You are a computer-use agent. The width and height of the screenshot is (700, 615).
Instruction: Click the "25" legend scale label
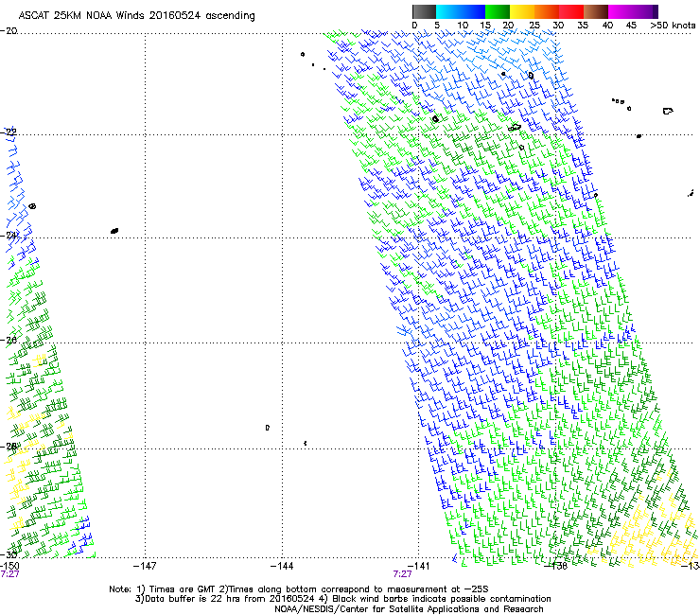click(x=534, y=26)
